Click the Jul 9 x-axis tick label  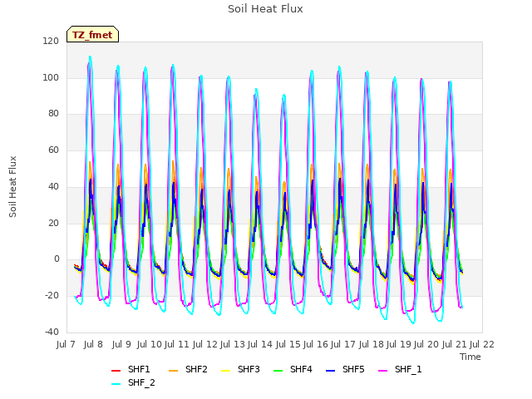tap(121, 344)
